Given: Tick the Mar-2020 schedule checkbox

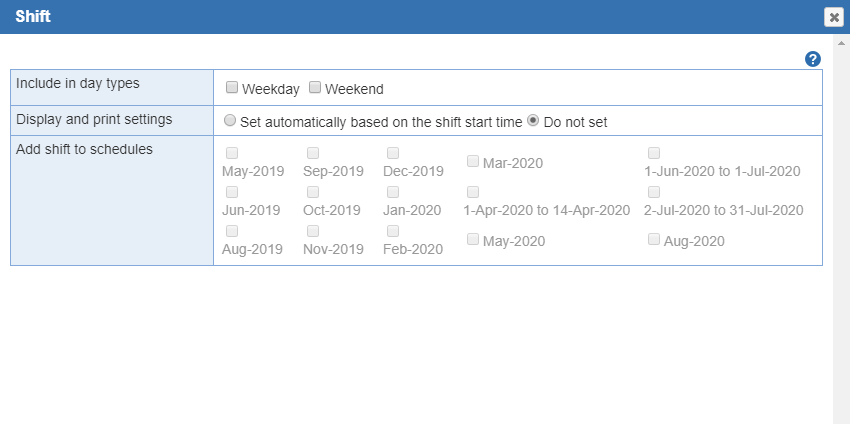Looking at the screenshot, I should tap(473, 161).
